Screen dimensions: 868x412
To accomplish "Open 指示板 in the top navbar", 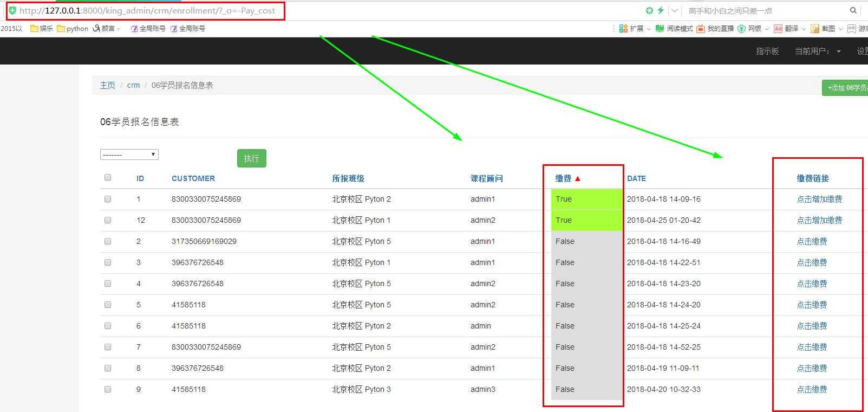I will pyautogui.click(x=767, y=51).
